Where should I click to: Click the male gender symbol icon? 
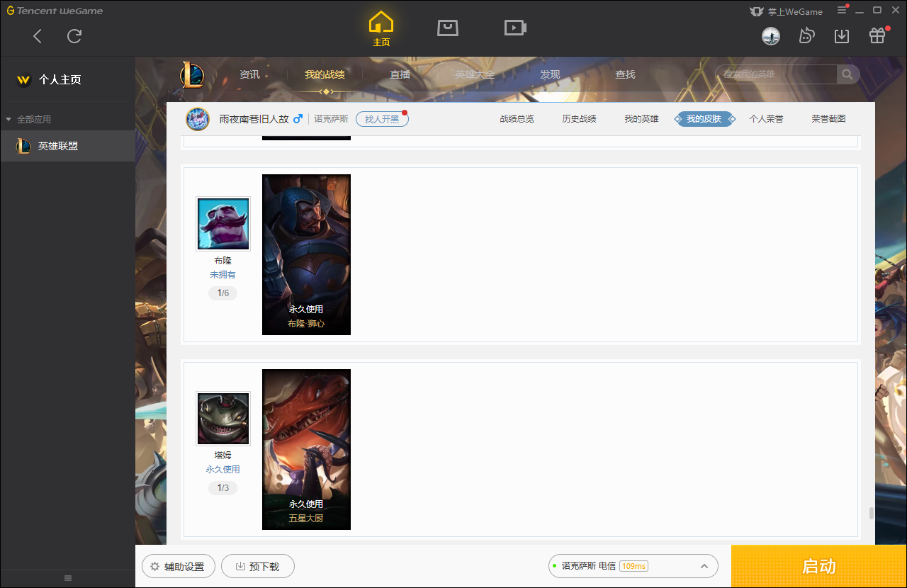coord(298,118)
